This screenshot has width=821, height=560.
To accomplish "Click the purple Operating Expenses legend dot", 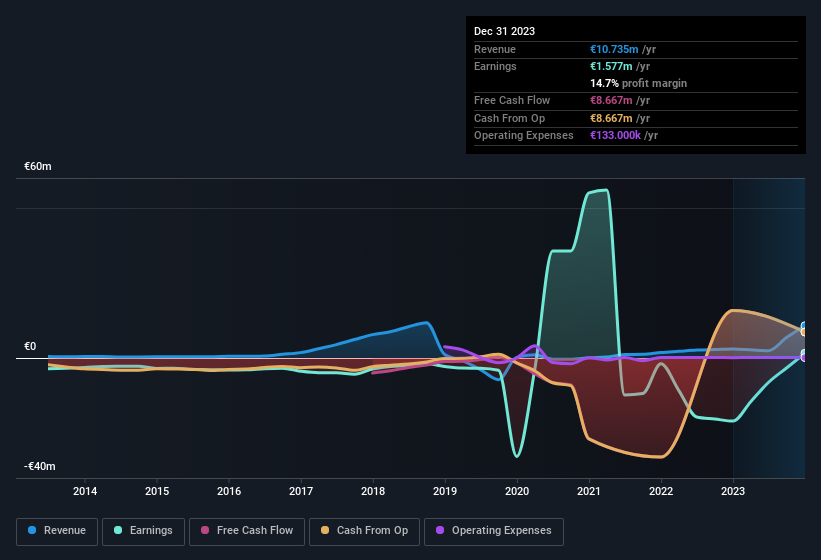I will click(439, 531).
